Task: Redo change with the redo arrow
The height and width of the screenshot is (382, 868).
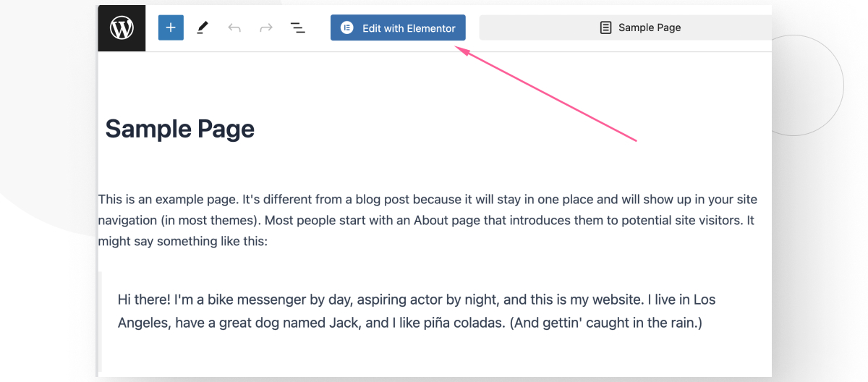Action: click(x=266, y=28)
